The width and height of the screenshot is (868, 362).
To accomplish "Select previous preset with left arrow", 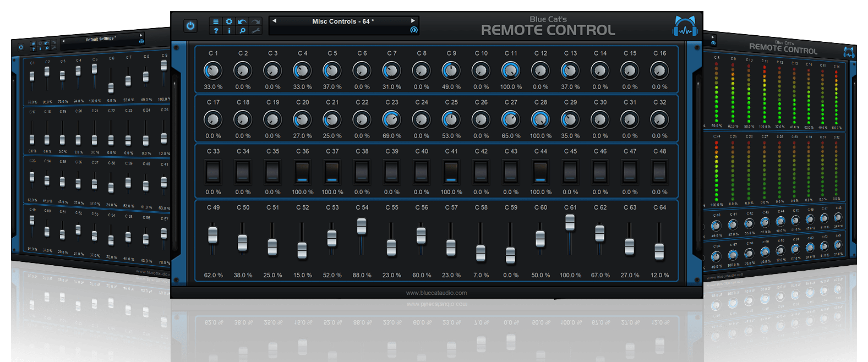I will tap(275, 21).
